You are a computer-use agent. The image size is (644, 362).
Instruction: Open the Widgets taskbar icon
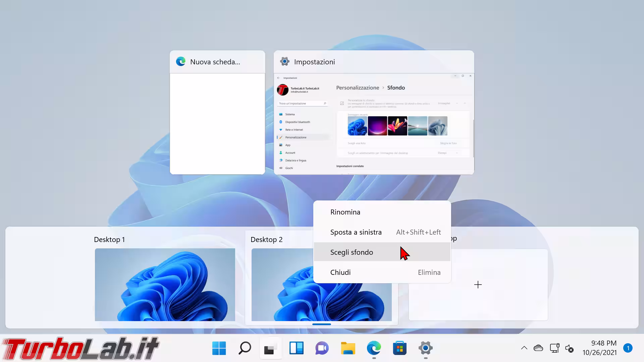tap(296, 348)
